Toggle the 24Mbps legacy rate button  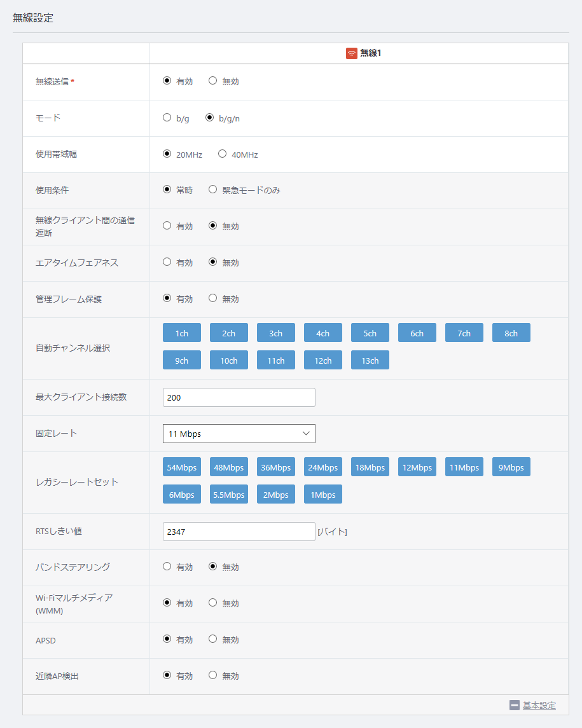click(323, 467)
